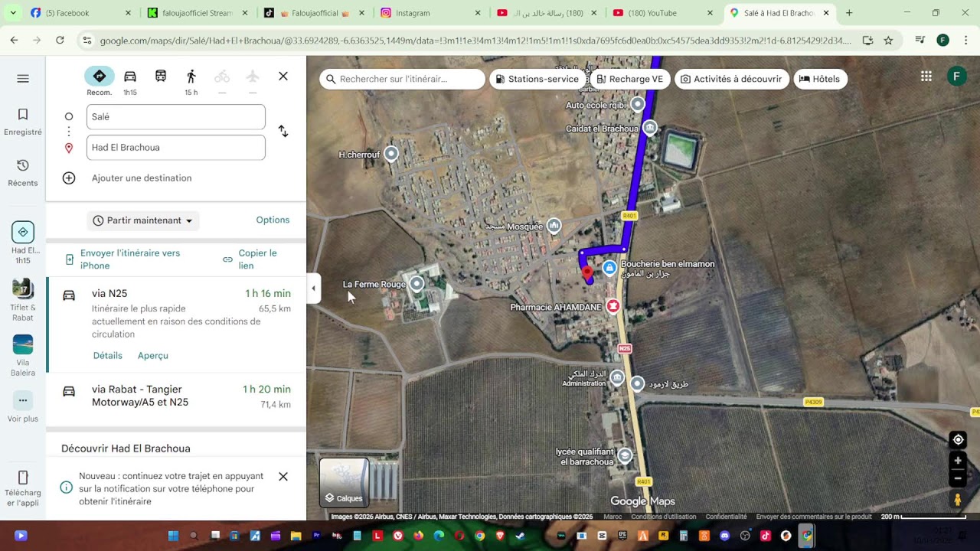
Task: Open the Windows Start menu
Action: point(173,536)
